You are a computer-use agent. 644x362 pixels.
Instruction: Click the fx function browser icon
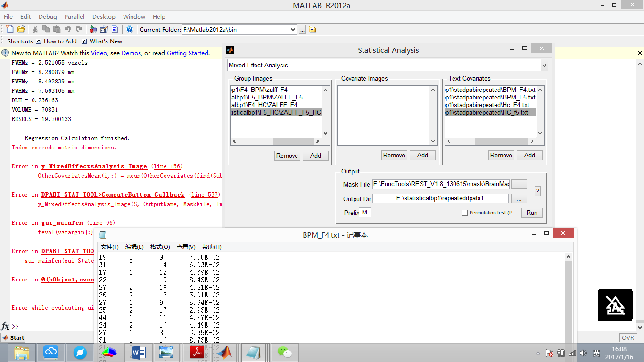pos(5,326)
